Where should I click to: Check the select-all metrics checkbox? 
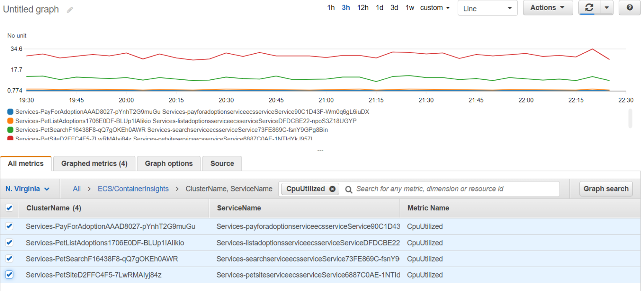[10, 208]
